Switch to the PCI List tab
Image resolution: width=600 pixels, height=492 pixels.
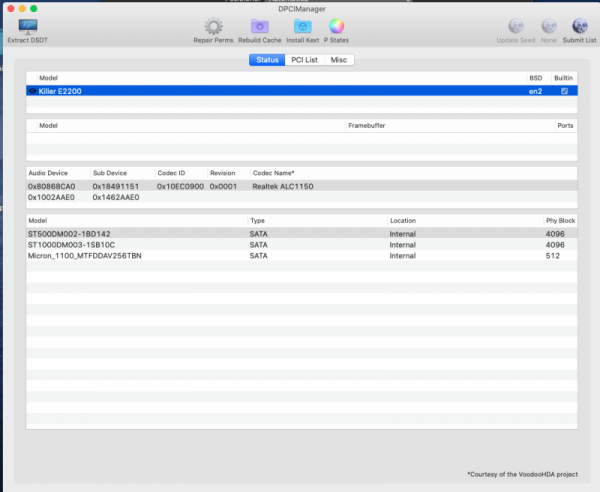click(x=305, y=60)
